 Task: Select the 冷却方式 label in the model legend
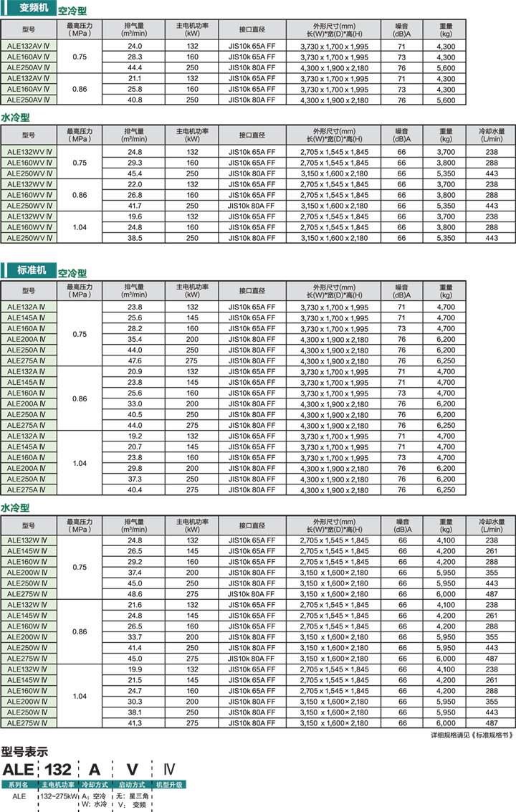coord(94,785)
